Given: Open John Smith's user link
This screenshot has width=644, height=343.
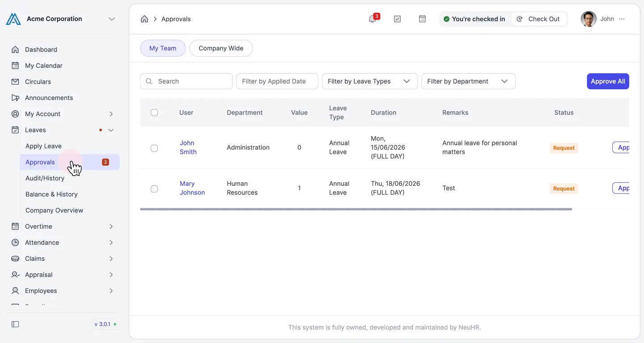Looking at the screenshot, I should click(x=188, y=147).
